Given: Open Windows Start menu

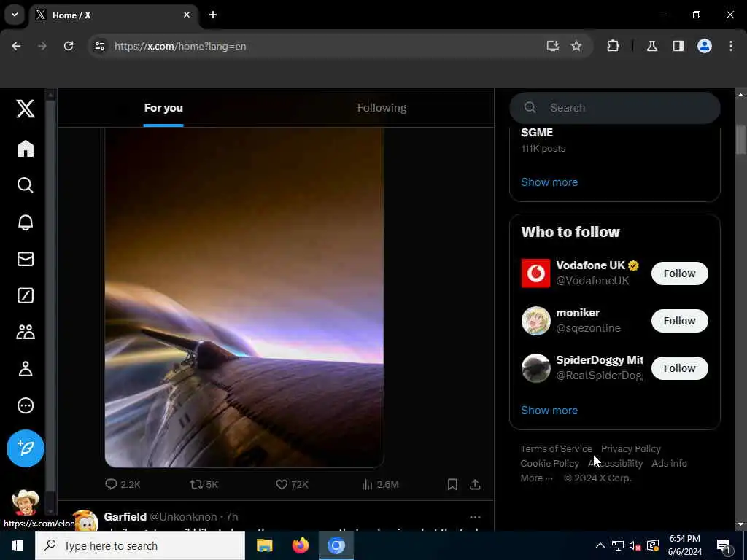Looking at the screenshot, I should click(x=18, y=545).
